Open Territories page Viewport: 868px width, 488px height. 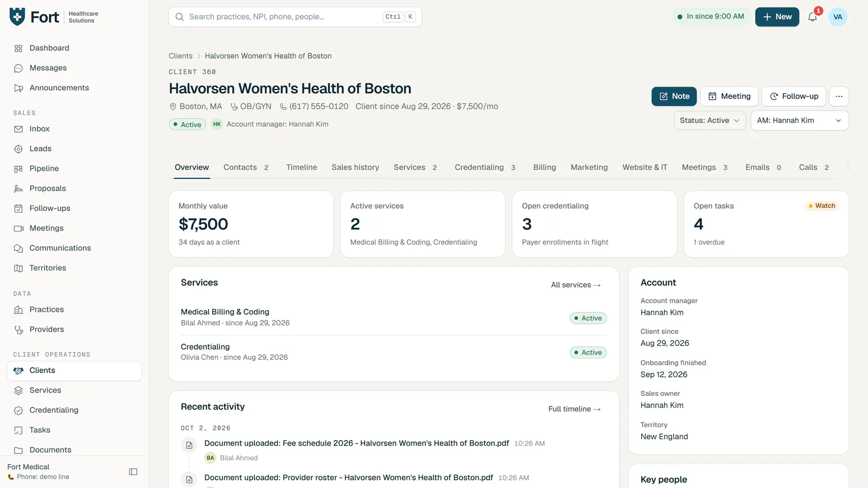tap(74, 268)
